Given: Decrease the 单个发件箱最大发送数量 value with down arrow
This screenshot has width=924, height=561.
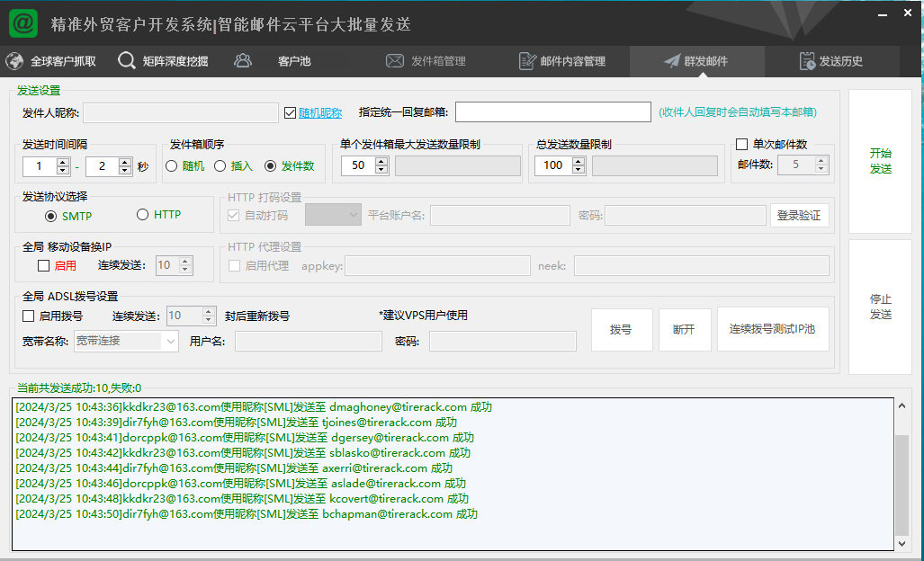Looking at the screenshot, I should 381,170.
